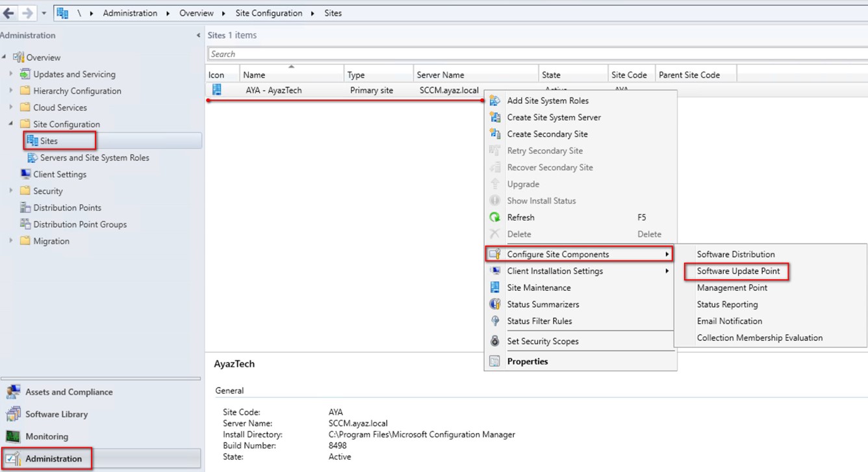Expand the Security tree node
Screen dimensions: 868x472
coord(11,191)
